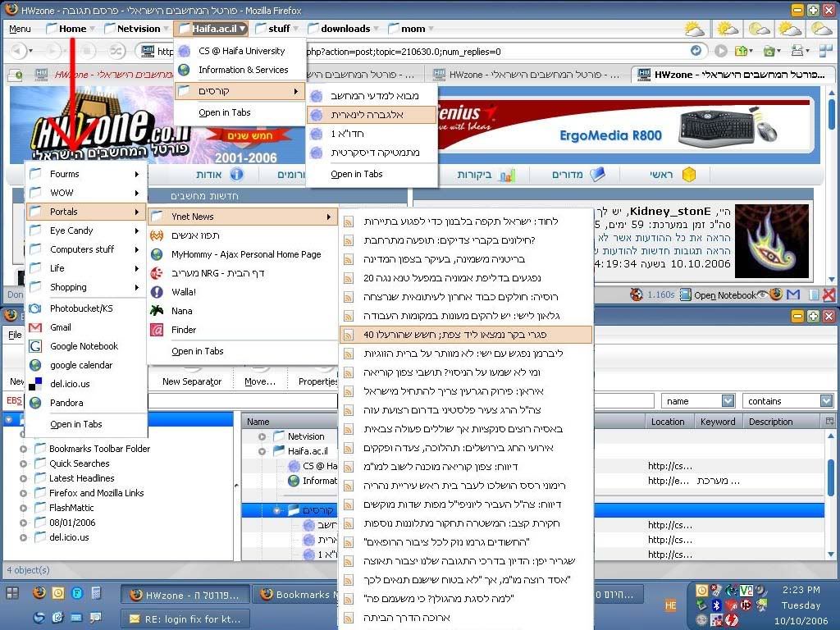Open Information & Services bookmark
The image size is (840, 630).
coord(240,70)
